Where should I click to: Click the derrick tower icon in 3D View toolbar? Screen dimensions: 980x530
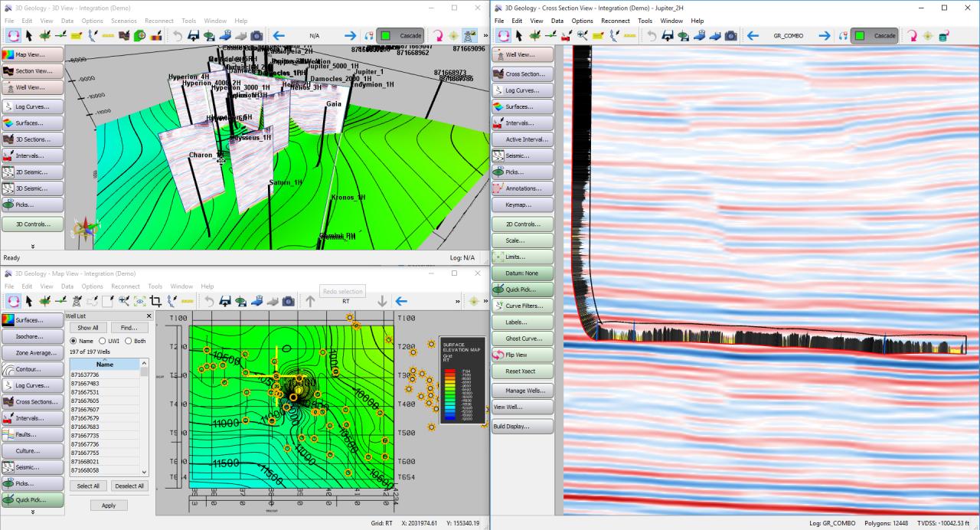(x=469, y=36)
